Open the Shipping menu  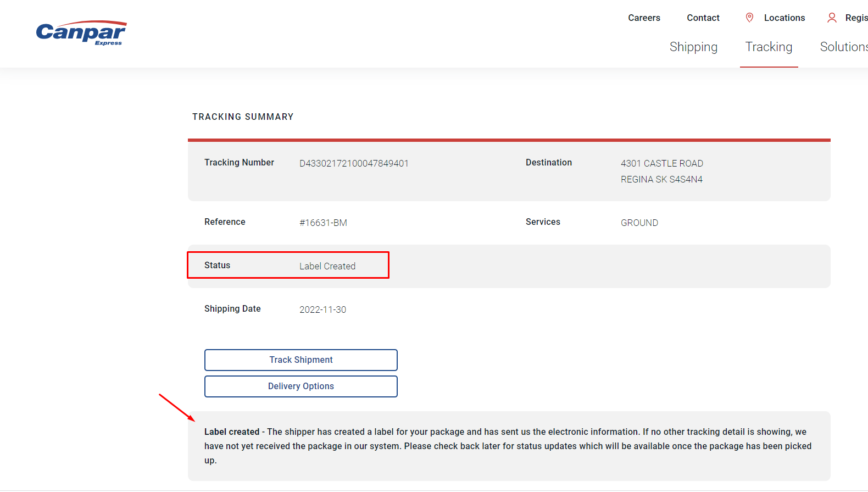coord(693,47)
